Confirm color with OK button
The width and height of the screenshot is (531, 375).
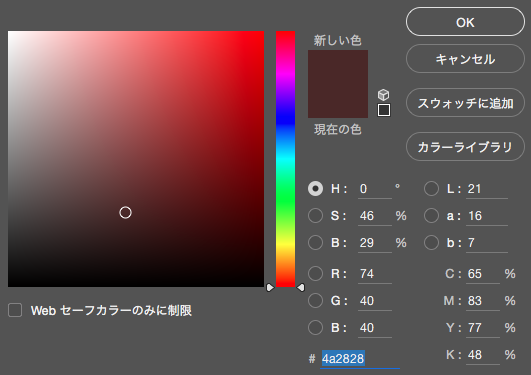pyautogui.click(x=465, y=22)
